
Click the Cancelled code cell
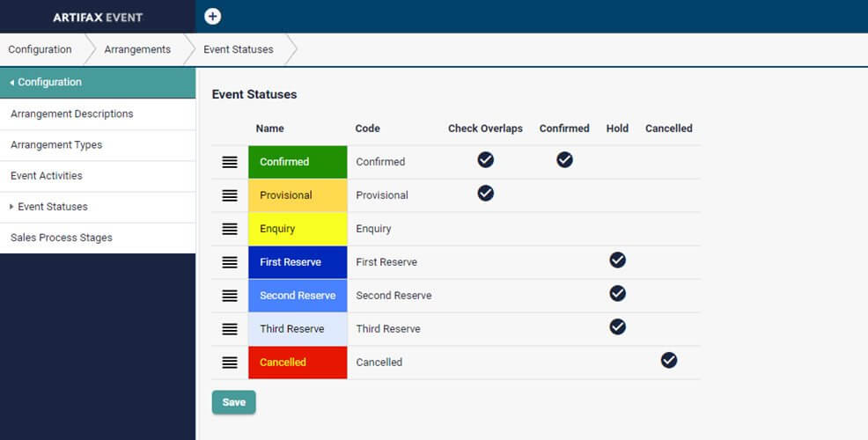click(379, 363)
